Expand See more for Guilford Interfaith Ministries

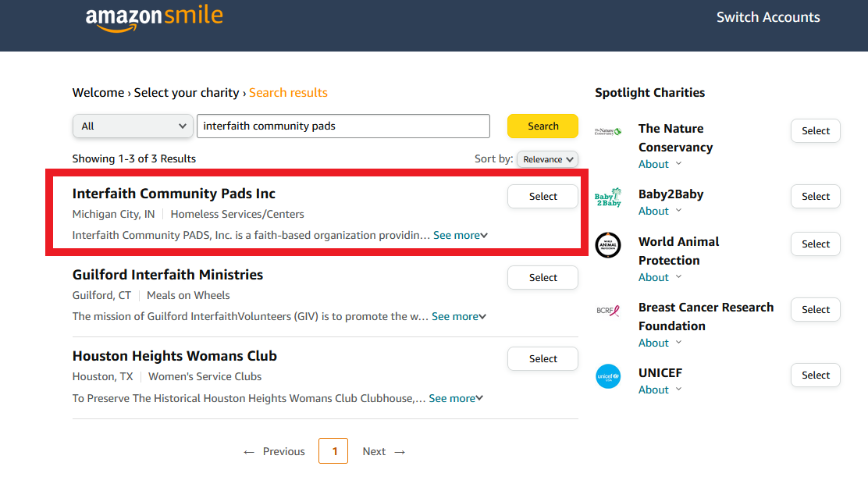(458, 317)
